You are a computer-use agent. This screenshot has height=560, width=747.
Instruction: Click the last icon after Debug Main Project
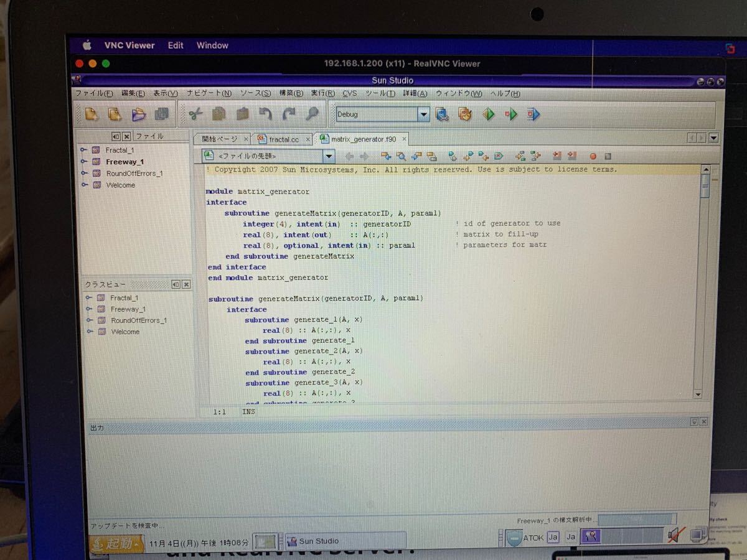[x=533, y=114]
